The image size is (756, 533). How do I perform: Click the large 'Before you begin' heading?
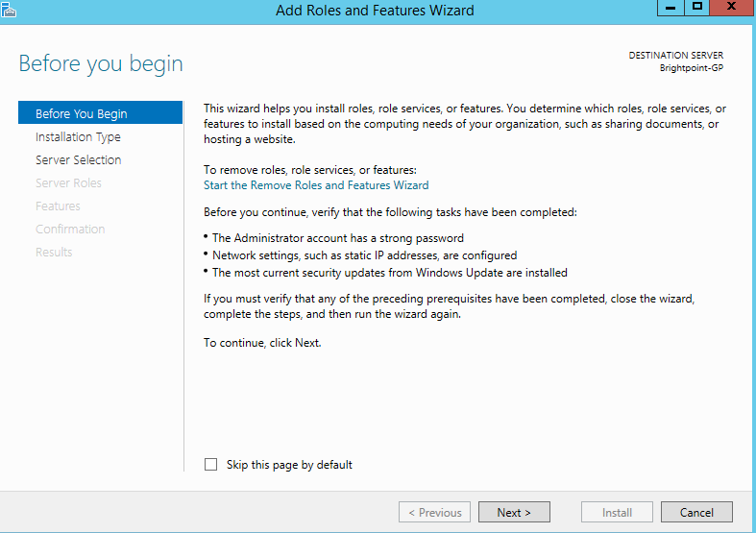(101, 64)
